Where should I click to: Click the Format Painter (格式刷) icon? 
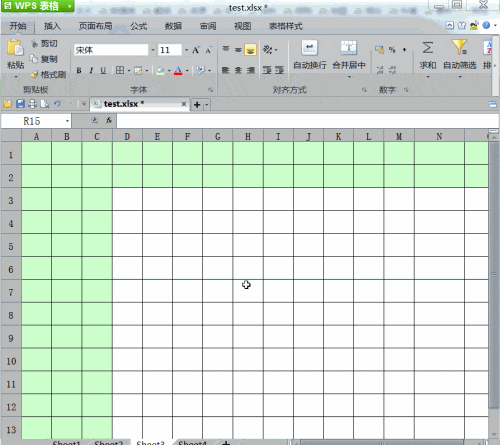click(34, 74)
